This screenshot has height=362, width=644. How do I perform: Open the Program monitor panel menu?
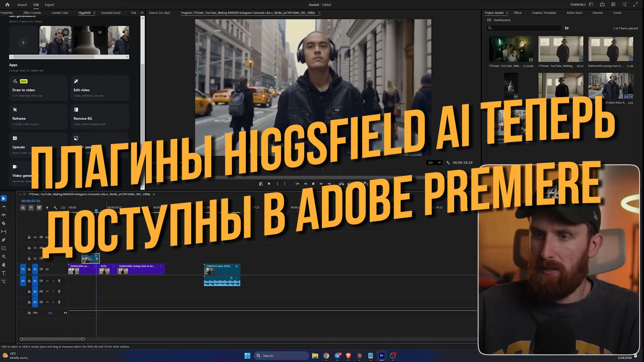pyautogui.click(x=319, y=13)
